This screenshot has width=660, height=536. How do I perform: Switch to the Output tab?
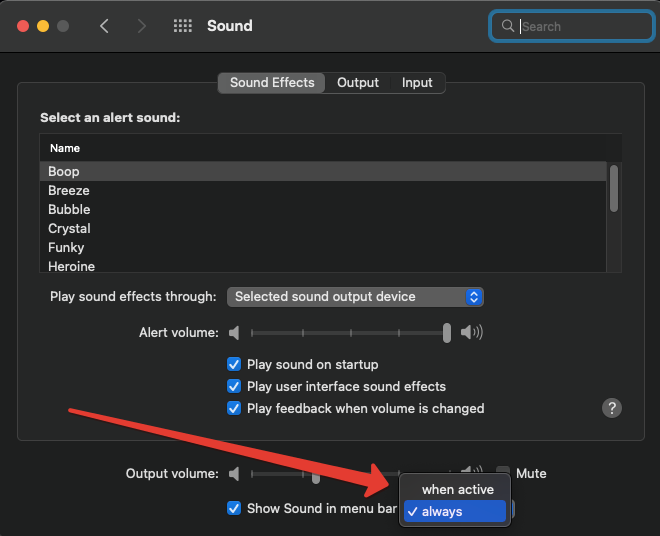pyautogui.click(x=358, y=82)
